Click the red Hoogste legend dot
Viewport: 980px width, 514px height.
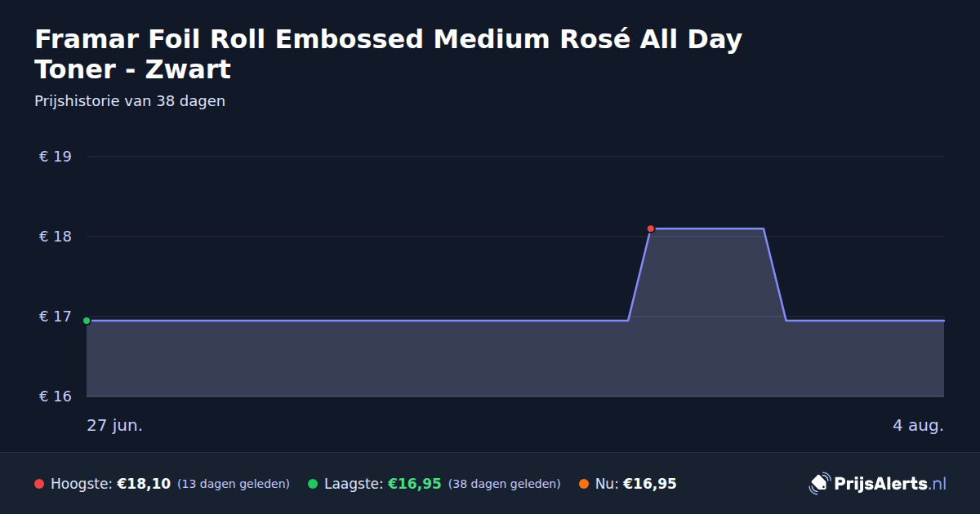tap(39, 484)
